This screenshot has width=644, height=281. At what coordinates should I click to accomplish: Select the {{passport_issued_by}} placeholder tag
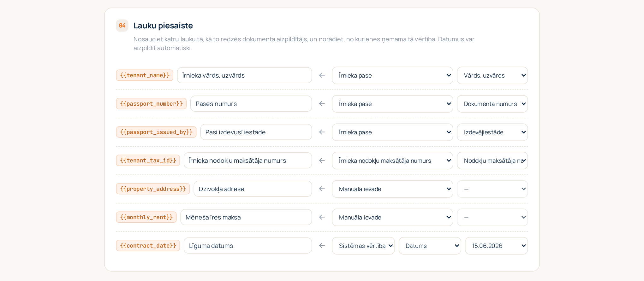pyautogui.click(x=156, y=132)
